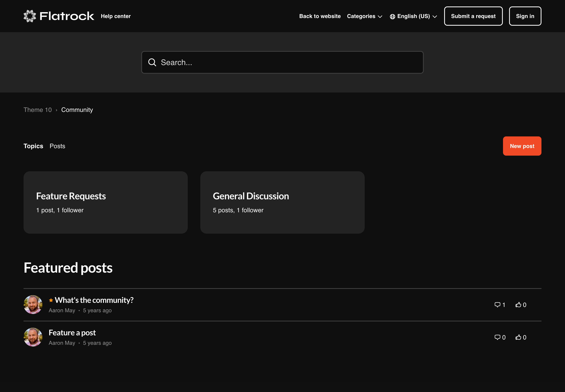Click thumbs-up icon on What's the community? post
Image resolution: width=565 pixels, height=392 pixels.
pyautogui.click(x=518, y=305)
